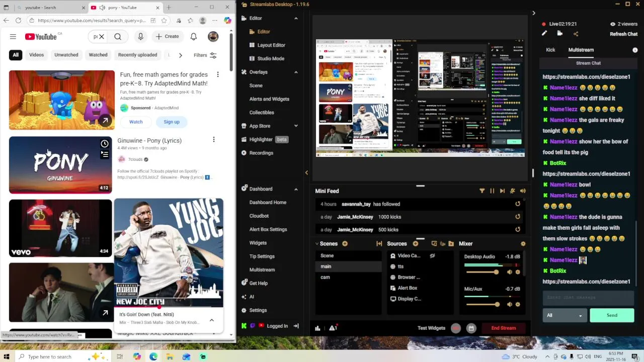Collapse the Overlays section in sidebar
Viewport: 644px width, 362px height.
point(296,72)
